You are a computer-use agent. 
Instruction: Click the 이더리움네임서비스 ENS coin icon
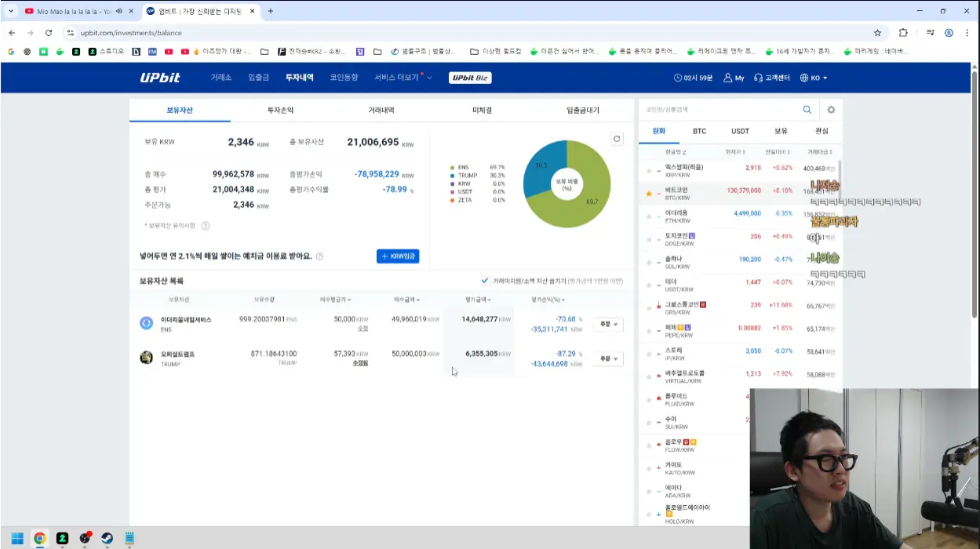(x=146, y=322)
